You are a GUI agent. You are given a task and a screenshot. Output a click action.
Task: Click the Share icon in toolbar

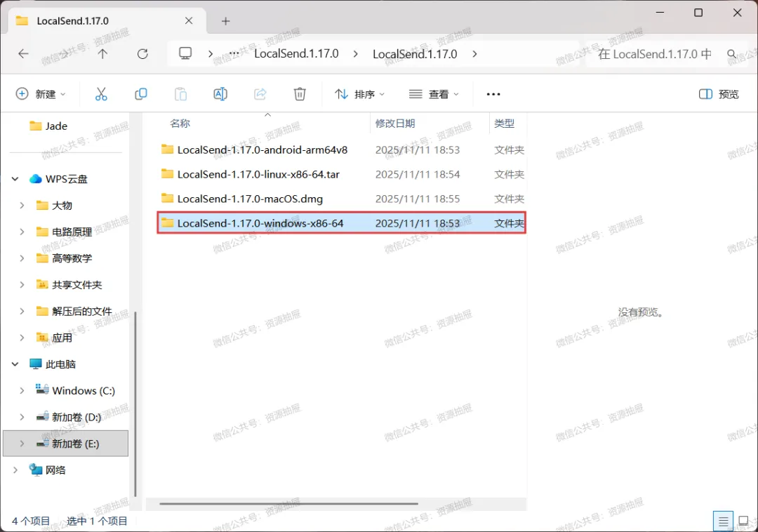[260, 94]
